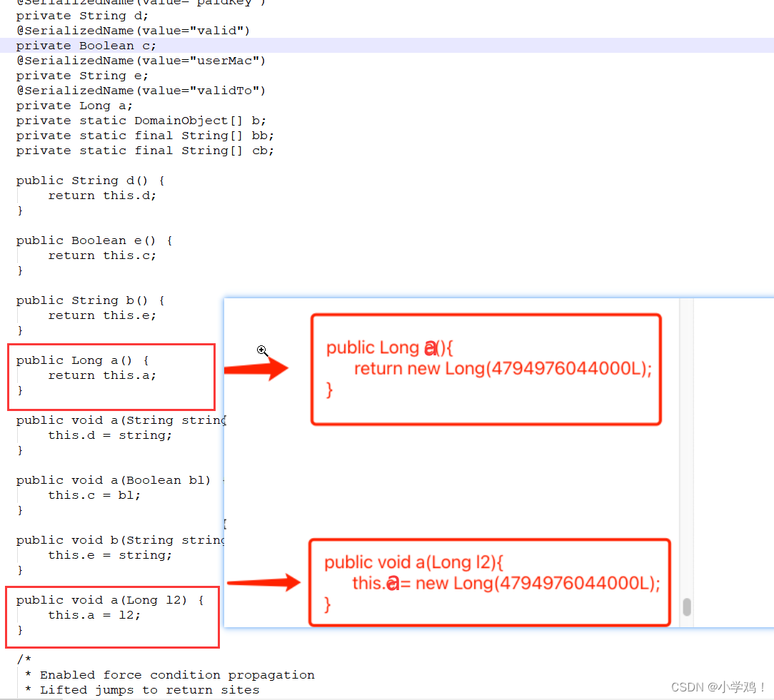Click overlay text 'this.a= new Long(4794976044000L);'
774x700 pixels.
tap(506, 584)
